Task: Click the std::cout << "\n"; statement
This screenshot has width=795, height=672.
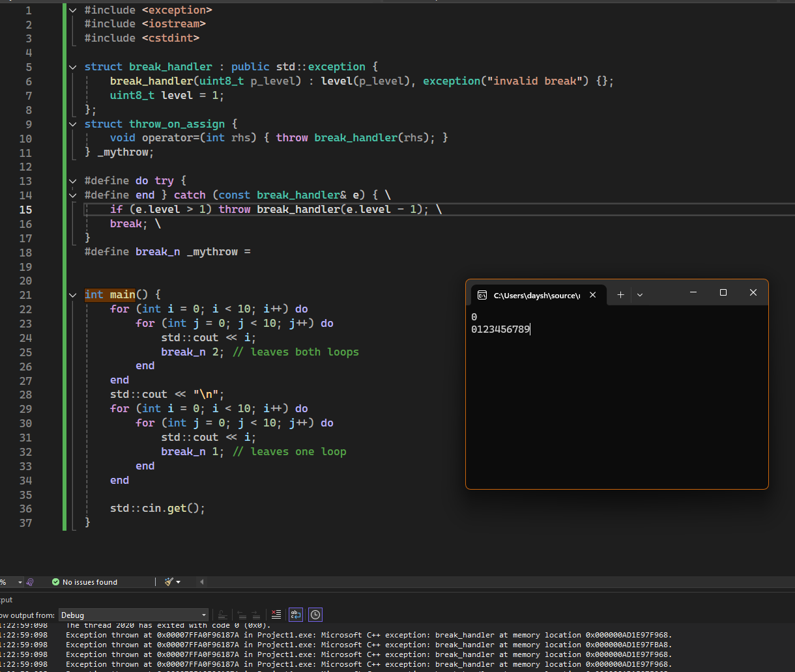Action: coord(167,395)
